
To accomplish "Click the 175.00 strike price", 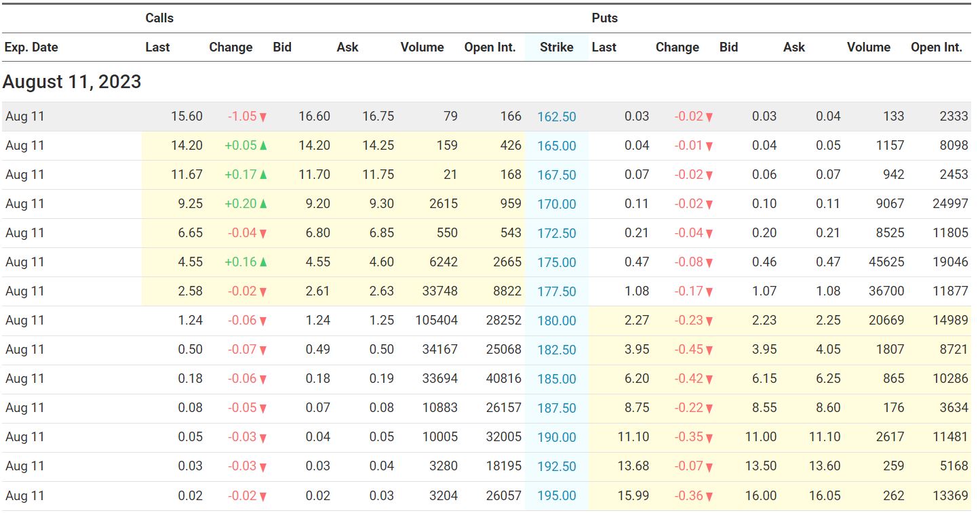I will [557, 262].
